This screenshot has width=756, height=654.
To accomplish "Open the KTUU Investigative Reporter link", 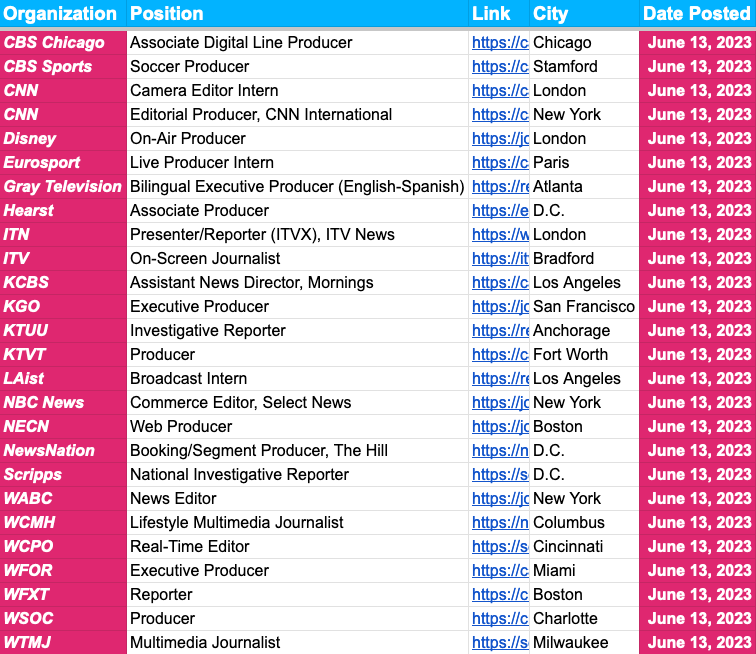I will click(x=500, y=331).
